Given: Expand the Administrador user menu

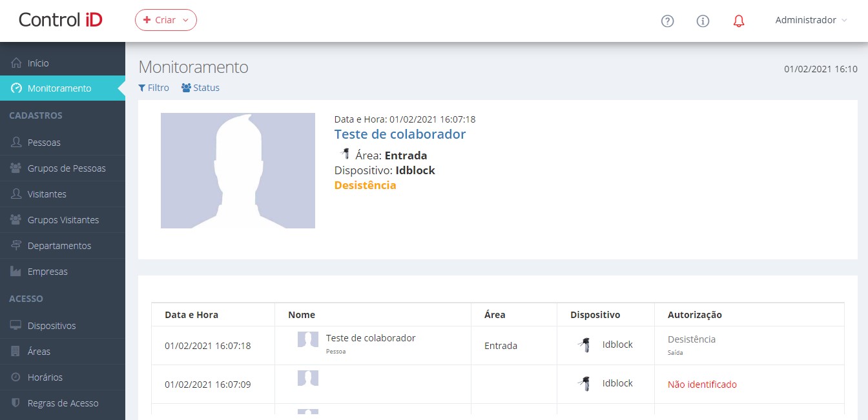Looking at the screenshot, I should [811, 20].
